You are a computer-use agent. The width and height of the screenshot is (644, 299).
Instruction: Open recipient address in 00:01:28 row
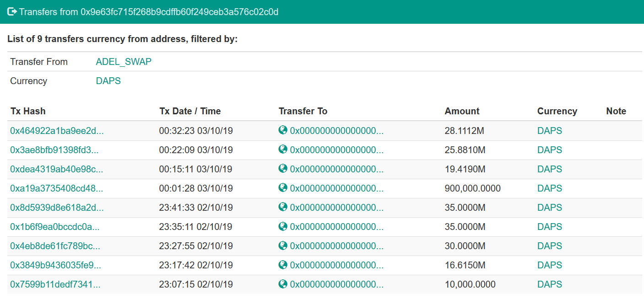tap(337, 188)
